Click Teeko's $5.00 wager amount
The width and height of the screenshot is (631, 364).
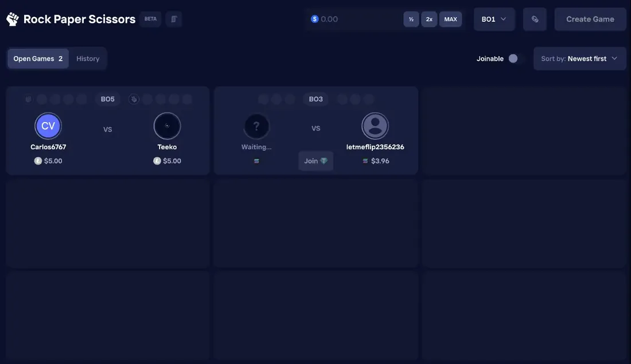(172, 161)
